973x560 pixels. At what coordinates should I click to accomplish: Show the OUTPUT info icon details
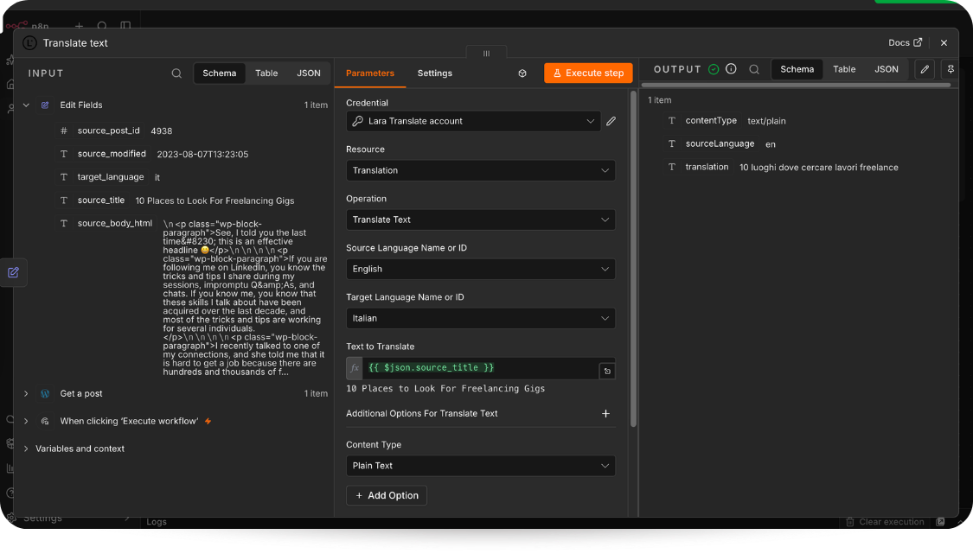731,69
